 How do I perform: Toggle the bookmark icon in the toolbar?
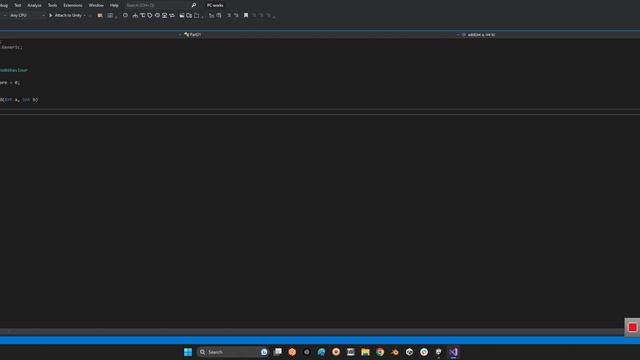coord(246,16)
